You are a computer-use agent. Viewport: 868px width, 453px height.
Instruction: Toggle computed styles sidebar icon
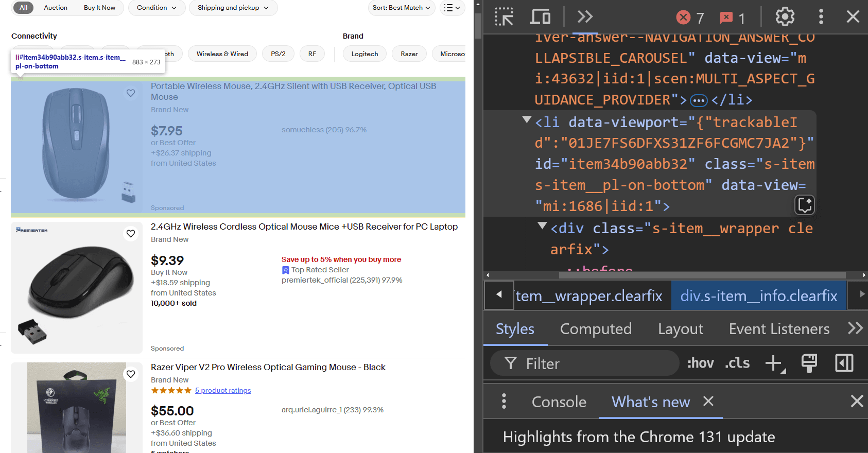pos(844,363)
